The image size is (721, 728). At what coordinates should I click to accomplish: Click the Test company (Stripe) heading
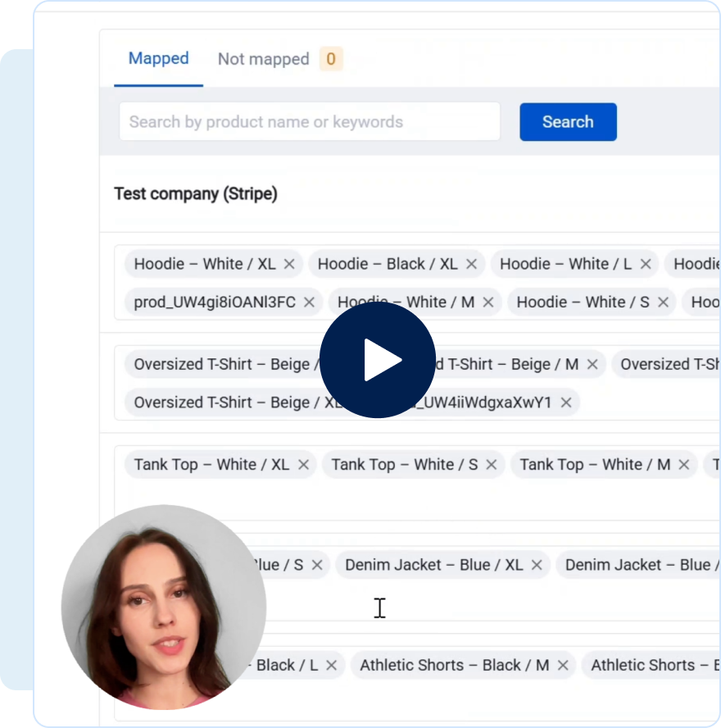click(x=196, y=193)
